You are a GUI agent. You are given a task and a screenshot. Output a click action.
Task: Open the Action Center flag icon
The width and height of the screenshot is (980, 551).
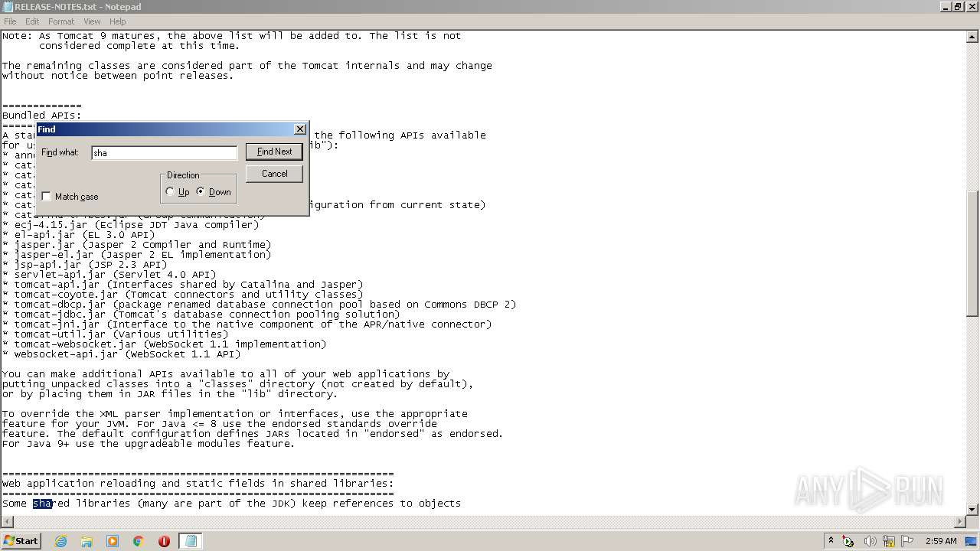(x=907, y=541)
